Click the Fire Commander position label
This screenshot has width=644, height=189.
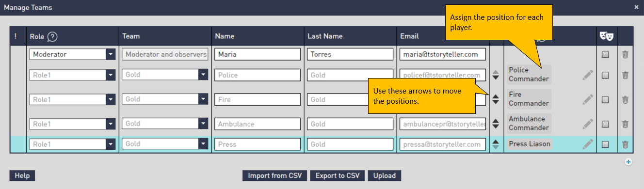click(529, 99)
